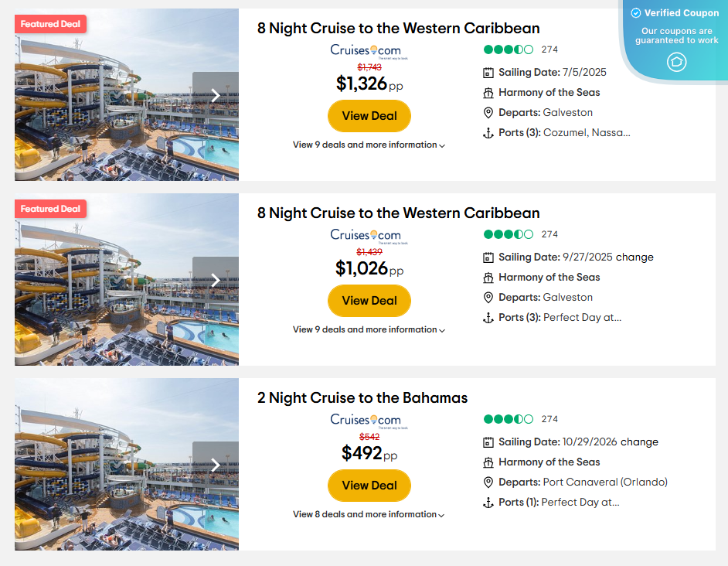
Task: Click next-image arrow on first cruise photo
Action: tap(216, 96)
